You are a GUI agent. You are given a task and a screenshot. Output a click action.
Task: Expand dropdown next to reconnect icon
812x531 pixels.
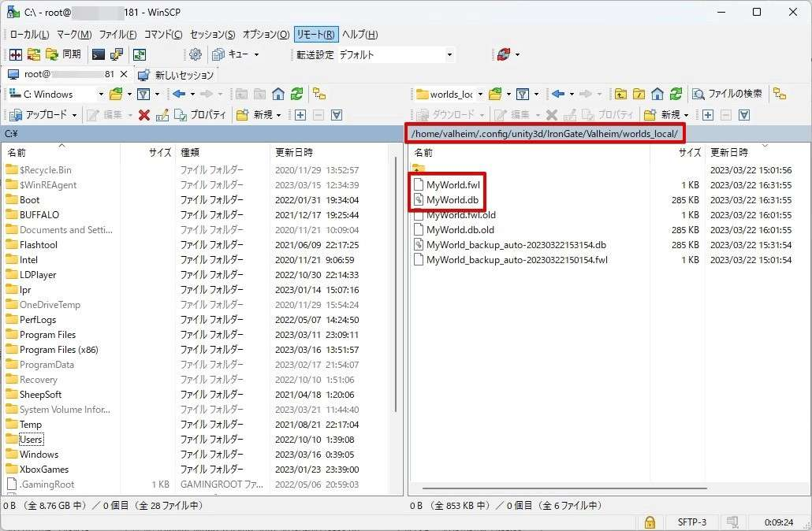(517, 54)
